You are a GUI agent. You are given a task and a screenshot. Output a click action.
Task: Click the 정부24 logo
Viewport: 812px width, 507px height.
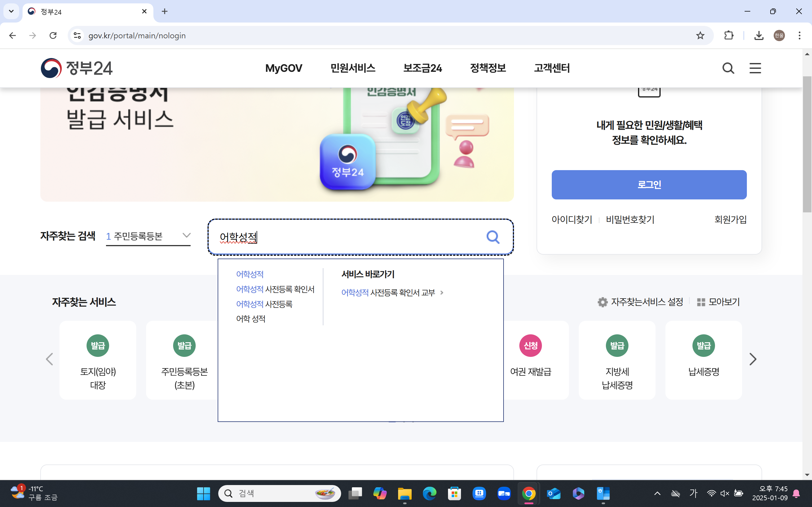pyautogui.click(x=76, y=68)
